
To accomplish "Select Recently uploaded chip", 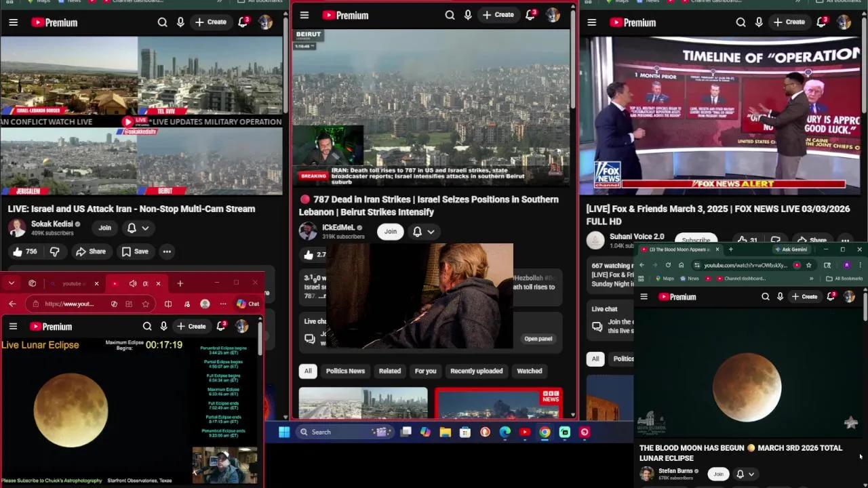I will pyautogui.click(x=477, y=371).
